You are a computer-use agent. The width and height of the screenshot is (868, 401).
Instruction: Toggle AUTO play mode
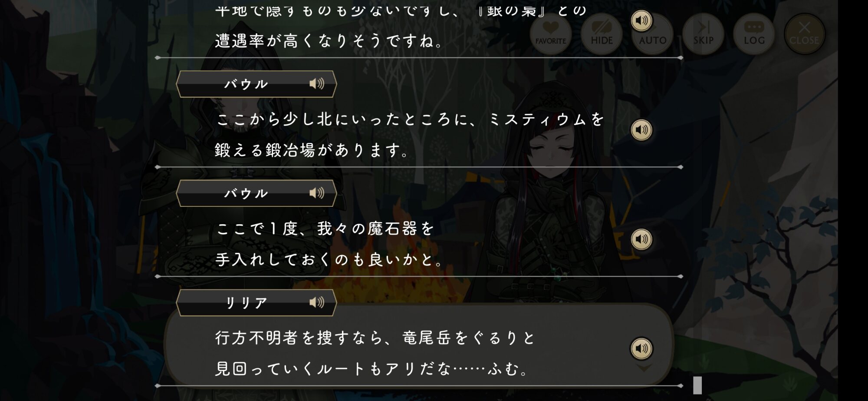(x=652, y=34)
